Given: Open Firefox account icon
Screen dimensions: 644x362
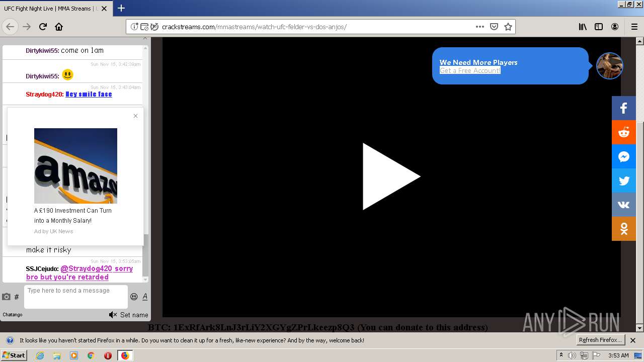Looking at the screenshot, I should (615, 27).
